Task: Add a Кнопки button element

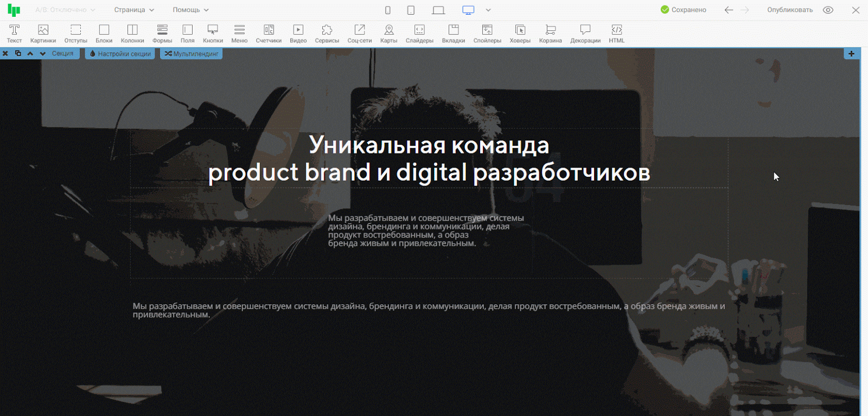Action: [213, 34]
